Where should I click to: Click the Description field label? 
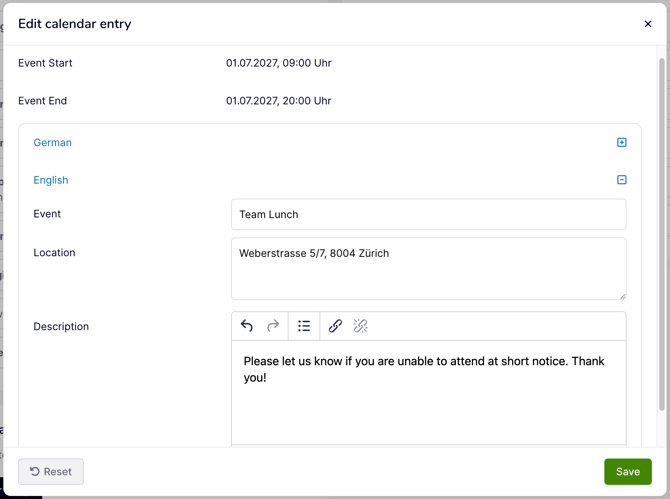61,326
